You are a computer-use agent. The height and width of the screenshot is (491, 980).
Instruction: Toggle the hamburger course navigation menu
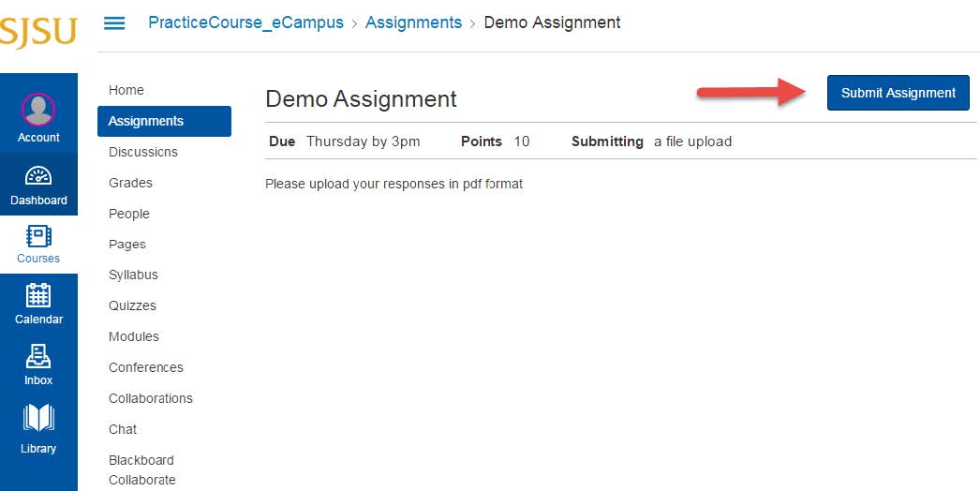click(114, 22)
